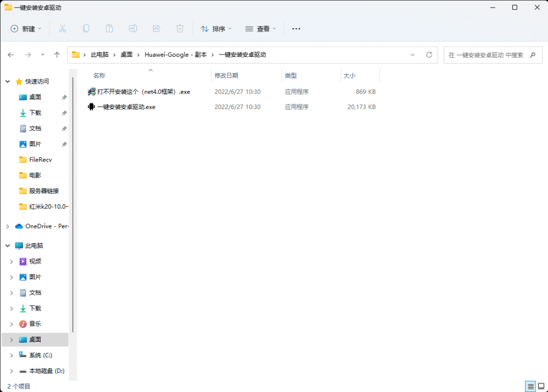The height and width of the screenshot is (392, 548).
Task: Select 图片 in quick access
Action: tap(35, 144)
